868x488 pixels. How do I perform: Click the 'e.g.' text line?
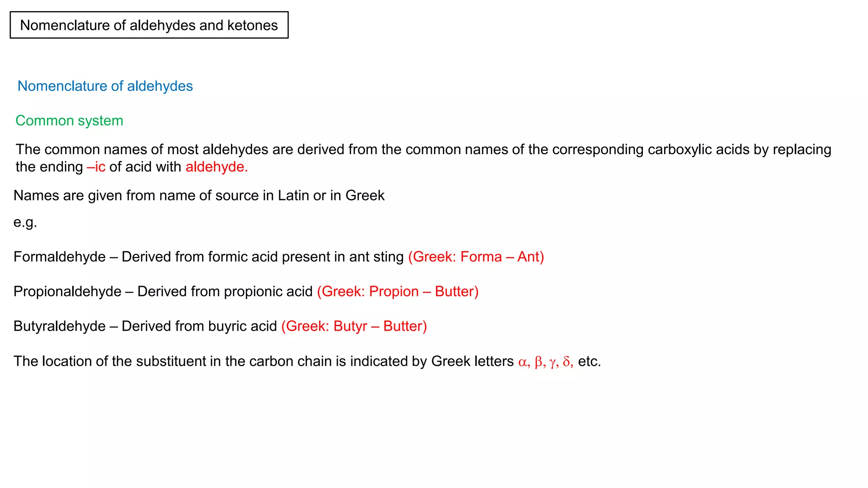click(25, 222)
